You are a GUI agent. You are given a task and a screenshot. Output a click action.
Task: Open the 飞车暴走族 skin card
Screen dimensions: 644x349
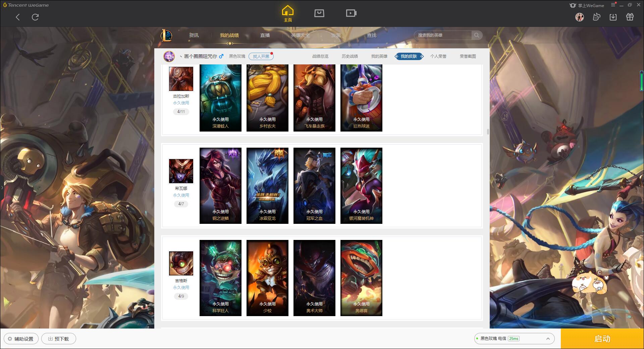314,98
